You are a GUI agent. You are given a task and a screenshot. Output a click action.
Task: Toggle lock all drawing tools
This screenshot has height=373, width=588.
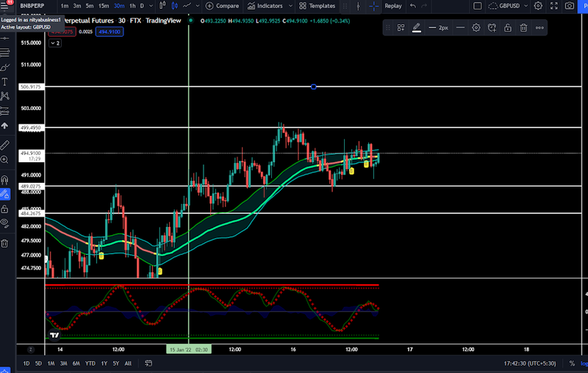click(x=5, y=209)
